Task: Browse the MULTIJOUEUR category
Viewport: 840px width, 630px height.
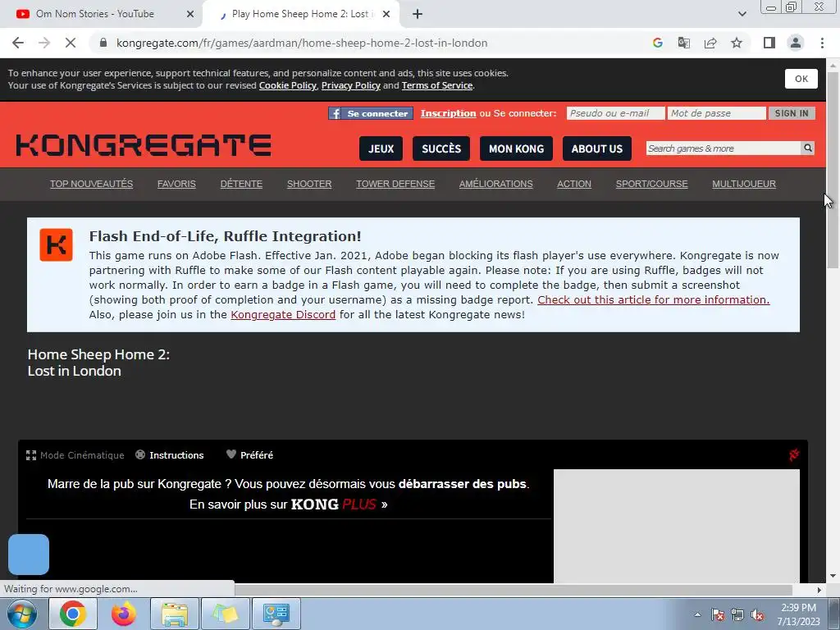Action: tap(743, 184)
